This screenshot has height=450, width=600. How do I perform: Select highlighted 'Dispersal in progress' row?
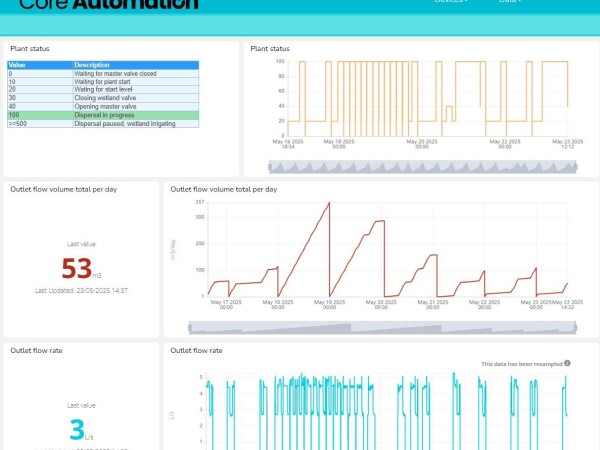[x=103, y=115]
